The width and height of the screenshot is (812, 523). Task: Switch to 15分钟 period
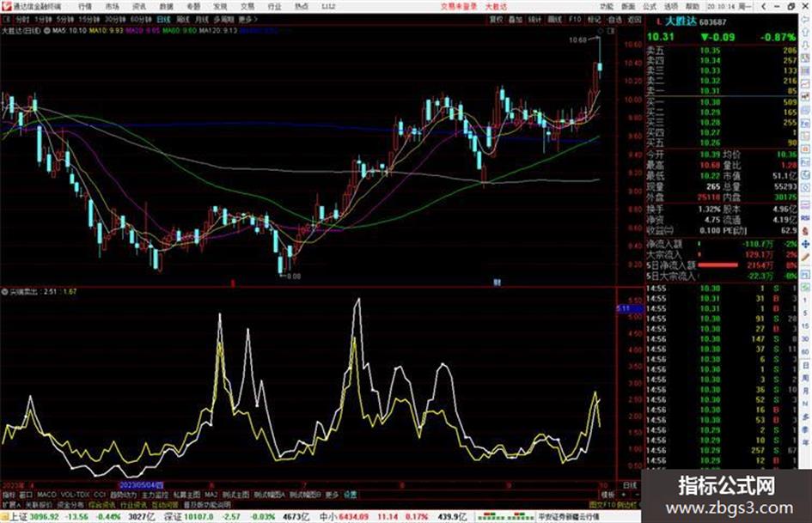89,19
